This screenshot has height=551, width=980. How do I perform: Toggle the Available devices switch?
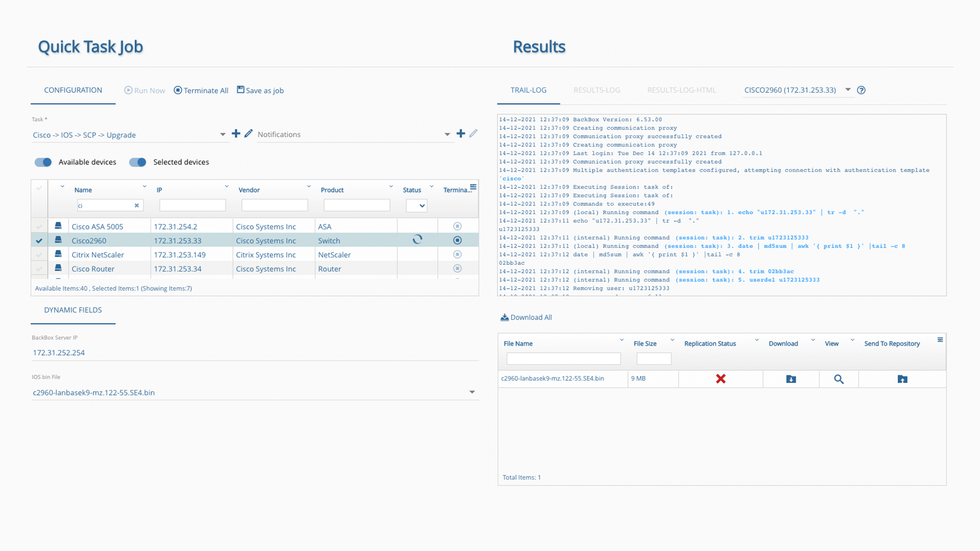point(43,162)
